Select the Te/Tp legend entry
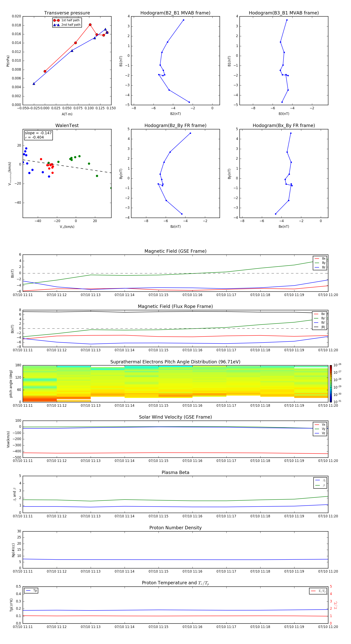This screenshot has height=644, width=351. click(x=318, y=591)
